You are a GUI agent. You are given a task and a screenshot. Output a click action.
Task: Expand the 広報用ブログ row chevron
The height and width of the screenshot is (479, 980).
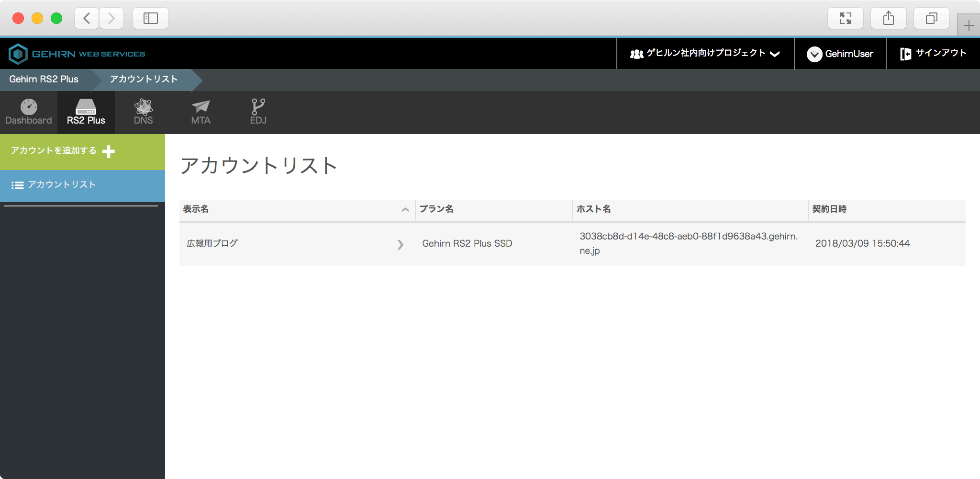400,244
